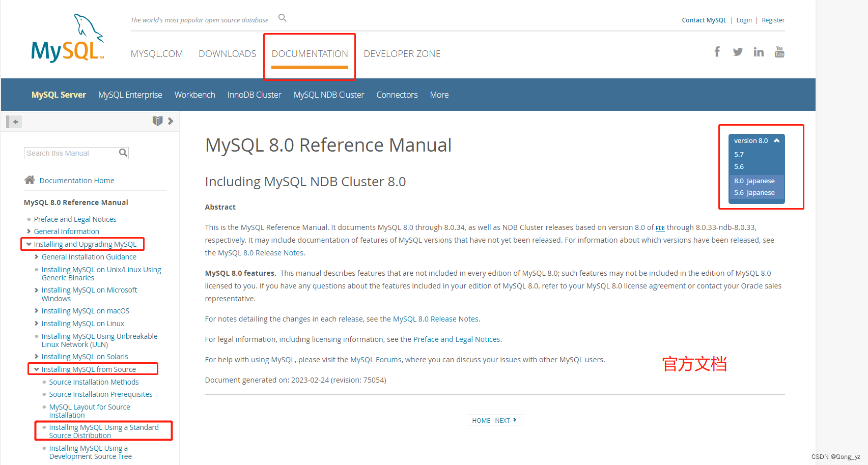
Task: Open MySQL Layout for Source Installation
Action: (x=90, y=411)
